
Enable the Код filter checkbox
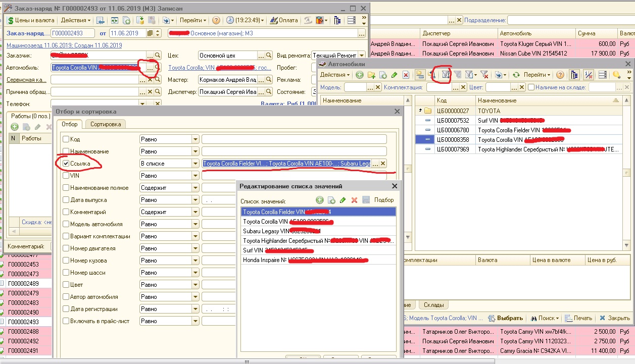point(66,139)
